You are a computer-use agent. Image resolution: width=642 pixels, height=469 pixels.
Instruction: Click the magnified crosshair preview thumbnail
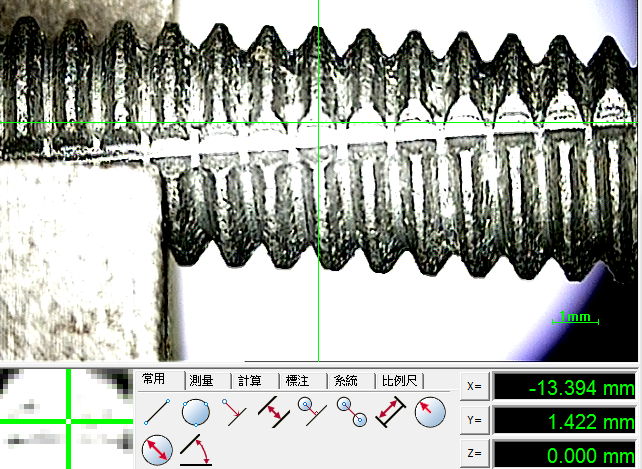(x=66, y=418)
